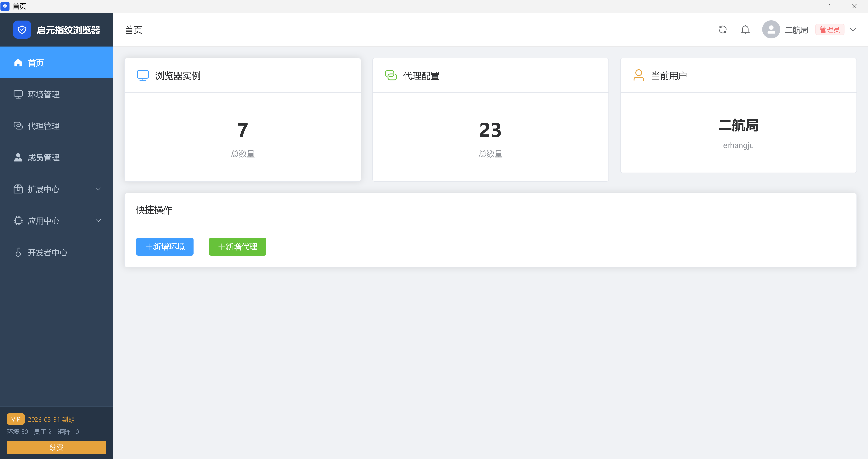This screenshot has height=459, width=868.
Task: Expand the 应用中心 submenu chevron
Action: click(x=98, y=220)
